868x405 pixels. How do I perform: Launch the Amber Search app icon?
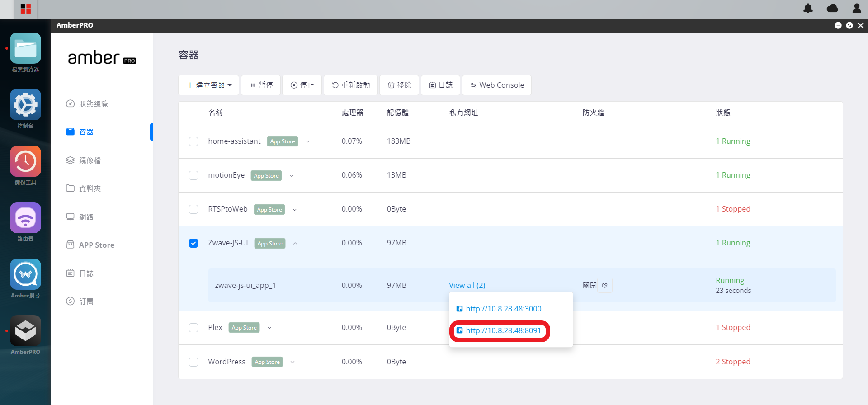(25, 274)
